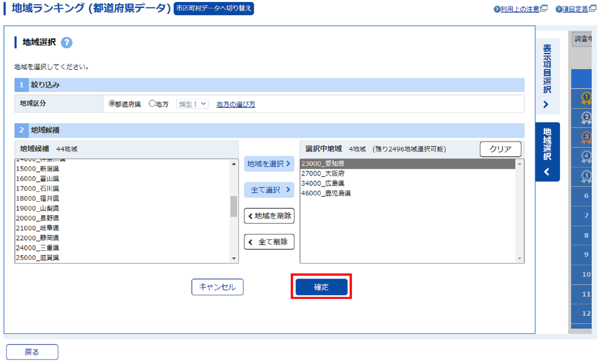The image size is (600, 364).
Task: Click rank row 12 in ranking table
Action: pos(581,314)
